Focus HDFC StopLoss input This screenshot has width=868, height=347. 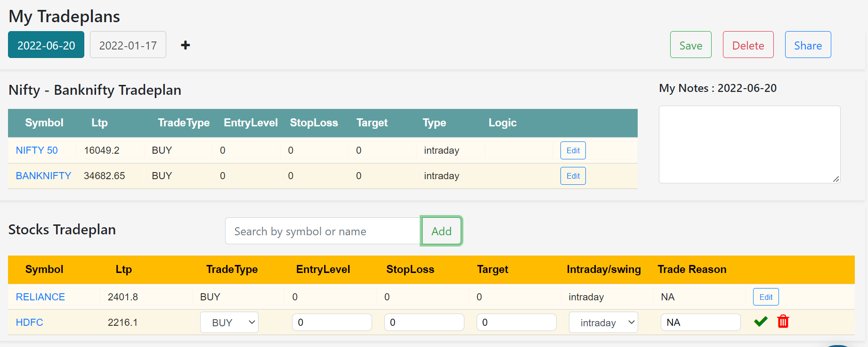[424, 322]
